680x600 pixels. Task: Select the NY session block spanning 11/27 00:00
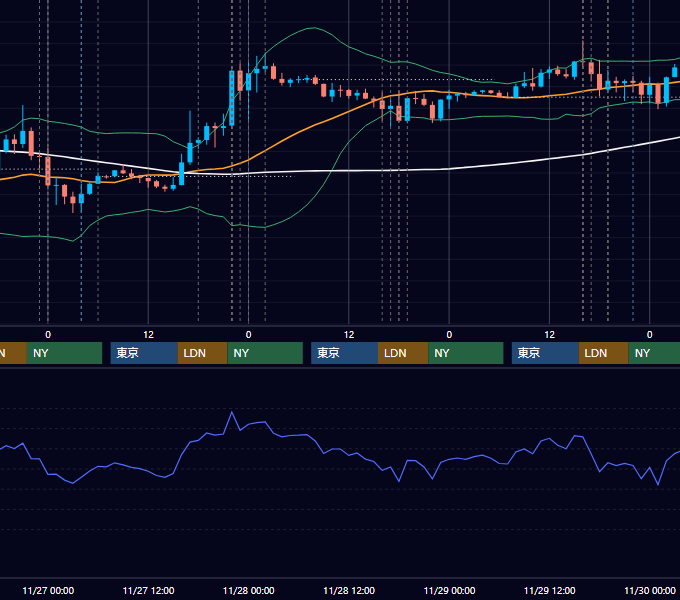[x=64, y=353]
